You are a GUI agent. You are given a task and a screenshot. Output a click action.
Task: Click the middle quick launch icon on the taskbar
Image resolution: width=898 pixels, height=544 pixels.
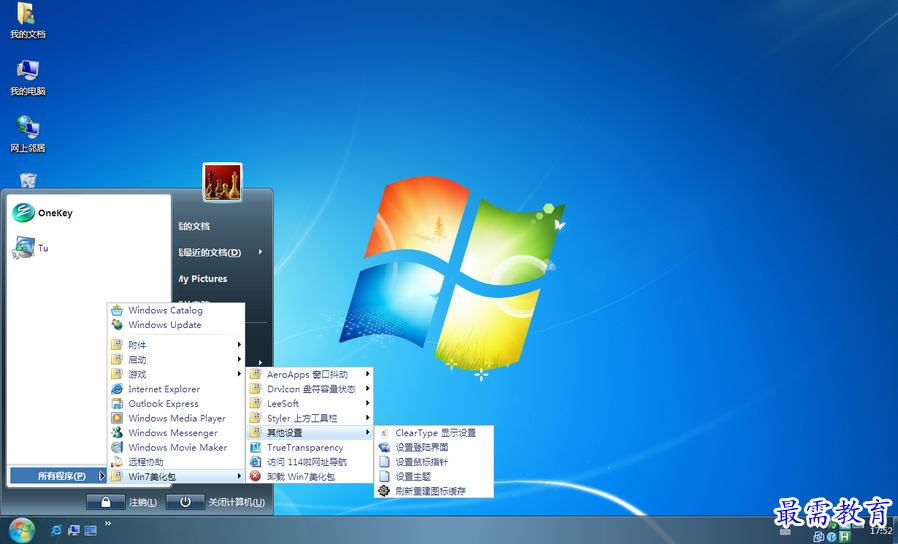[73, 530]
